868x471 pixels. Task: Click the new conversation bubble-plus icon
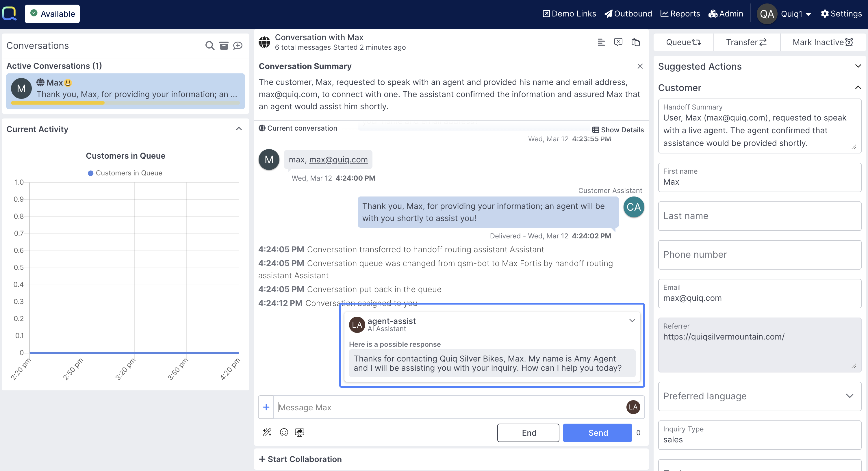point(238,45)
